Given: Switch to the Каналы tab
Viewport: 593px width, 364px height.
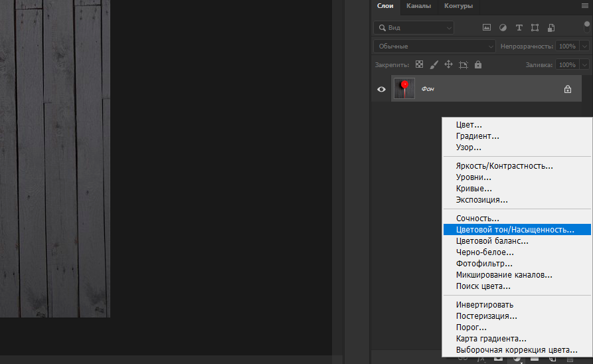Looking at the screenshot, I should click(418, 6).
